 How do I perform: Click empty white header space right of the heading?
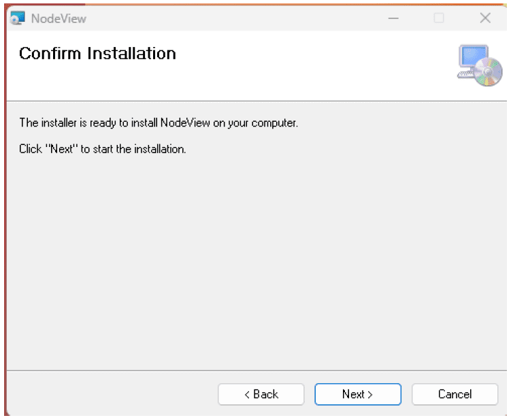(313, 65)
